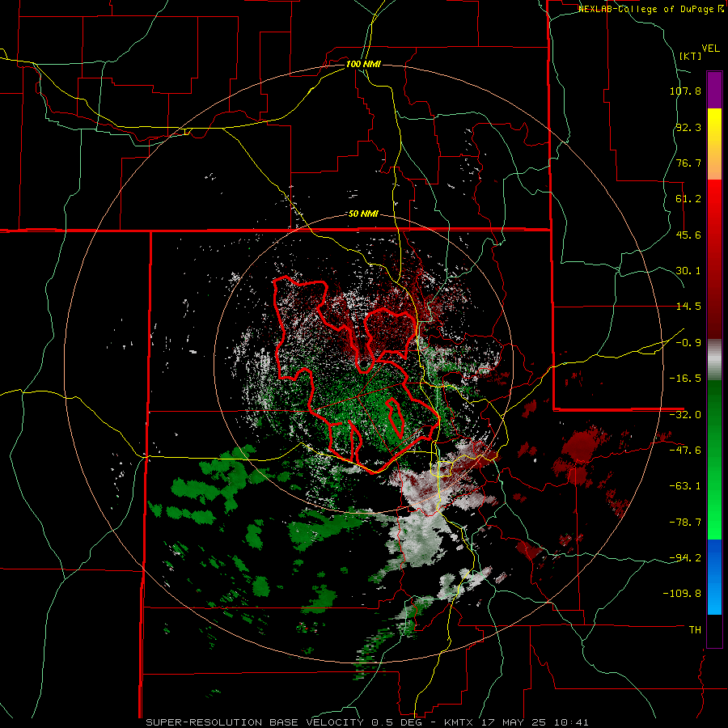This screenshot has width=728, height=728.
Task: Click the 107.8 legend value
Action: [685, 91]
